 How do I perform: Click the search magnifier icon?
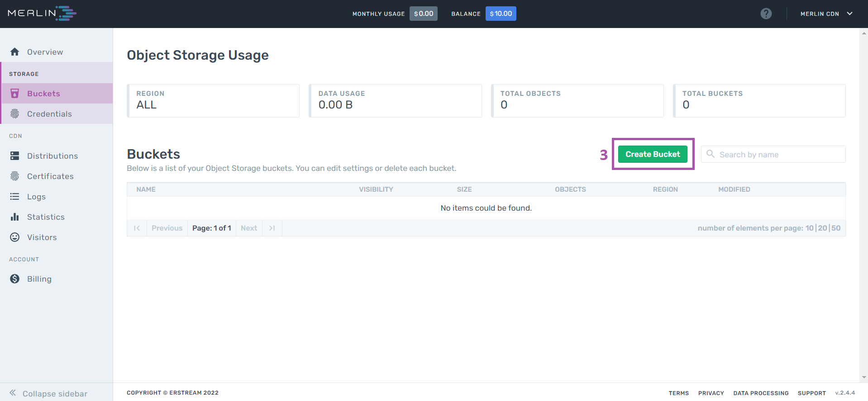point(711,154)
